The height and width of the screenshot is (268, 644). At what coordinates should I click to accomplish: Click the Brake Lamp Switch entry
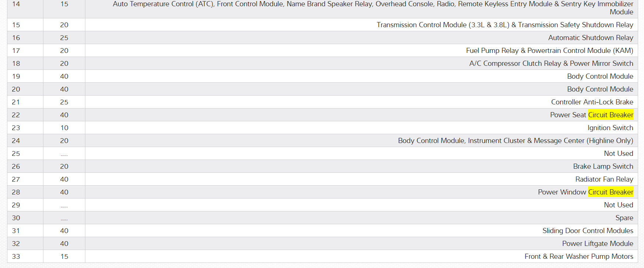coord(603,166)
